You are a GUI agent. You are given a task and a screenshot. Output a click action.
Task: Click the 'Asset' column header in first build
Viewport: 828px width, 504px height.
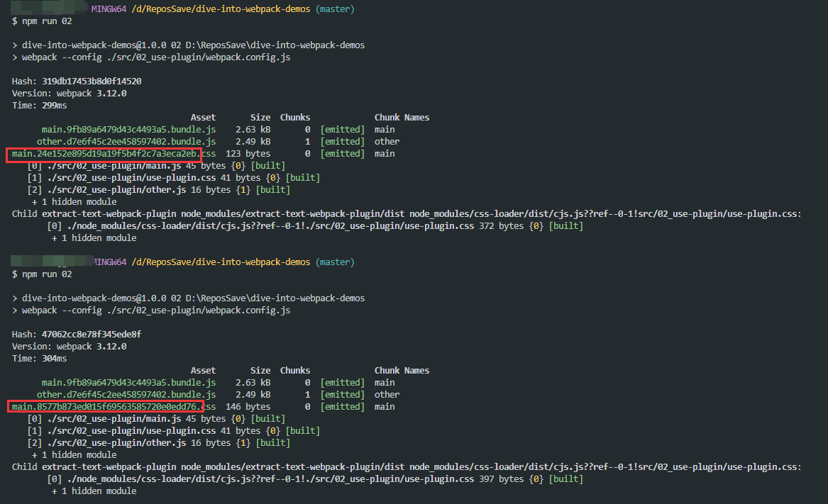203,118
